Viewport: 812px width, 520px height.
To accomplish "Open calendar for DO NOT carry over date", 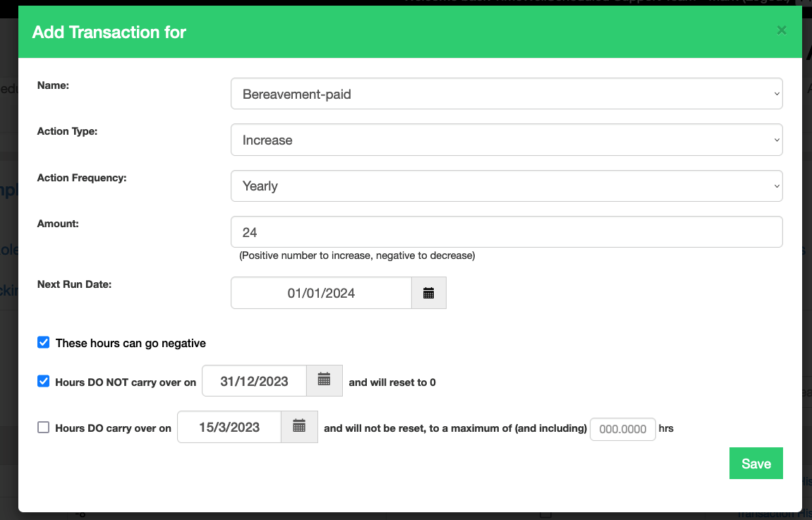I will pos(324,381).
